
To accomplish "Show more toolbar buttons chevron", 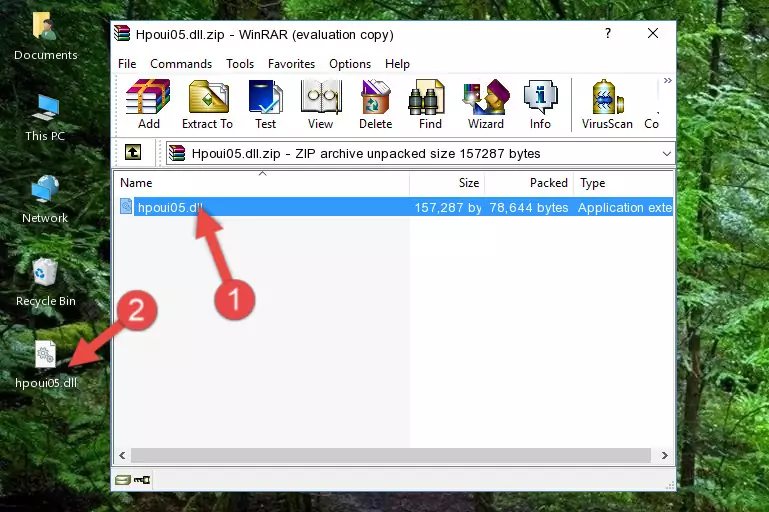I will (667, 80).
